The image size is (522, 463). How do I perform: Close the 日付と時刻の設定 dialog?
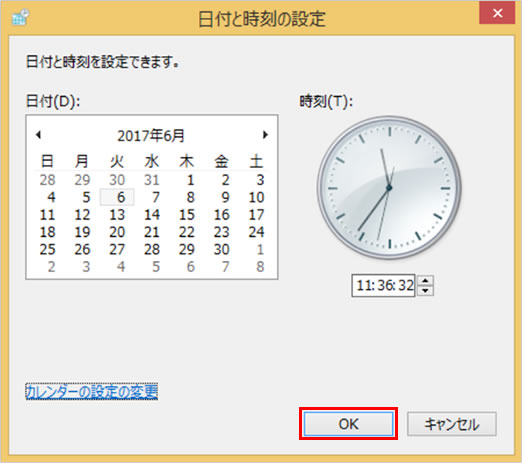click(x=497, y=13)
